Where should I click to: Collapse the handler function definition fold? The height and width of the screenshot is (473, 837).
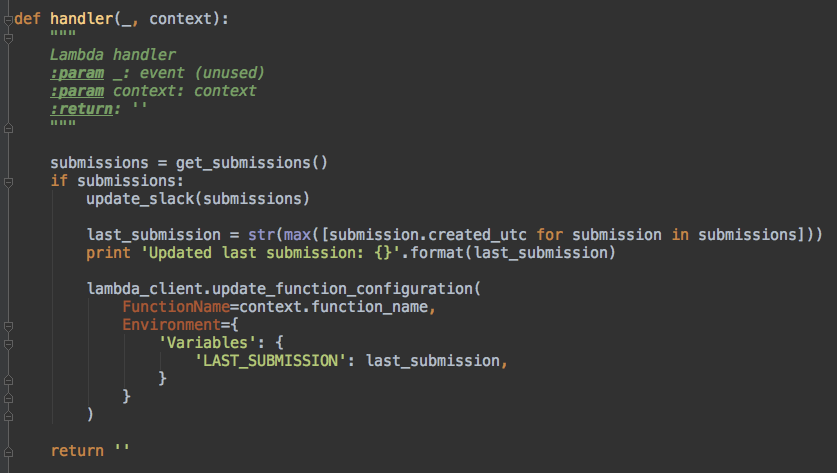click(7, 20)
